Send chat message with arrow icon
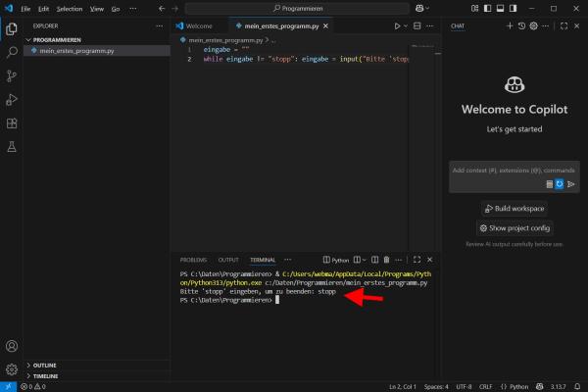 click(x=570, y=184)
